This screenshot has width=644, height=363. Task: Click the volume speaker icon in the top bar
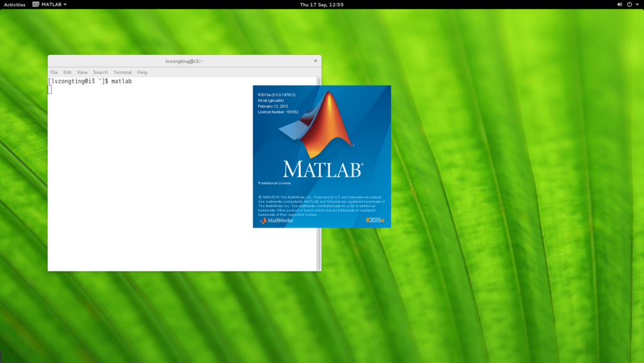click(x=620, y=5)
